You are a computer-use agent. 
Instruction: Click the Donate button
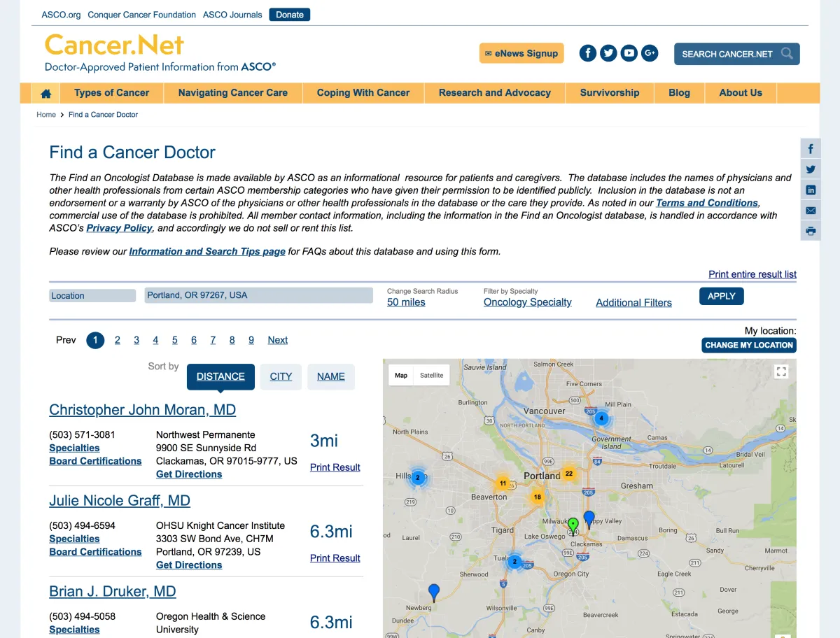(290, 15)
